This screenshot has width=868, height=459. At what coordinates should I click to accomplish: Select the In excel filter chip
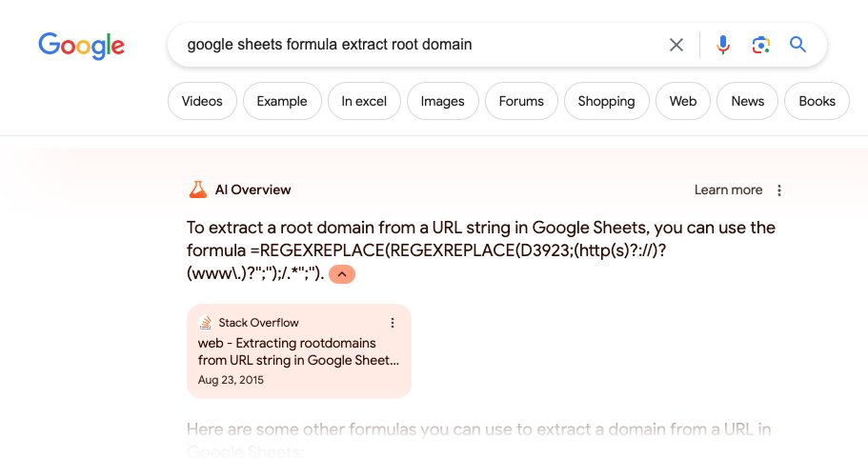pos(364,101)
